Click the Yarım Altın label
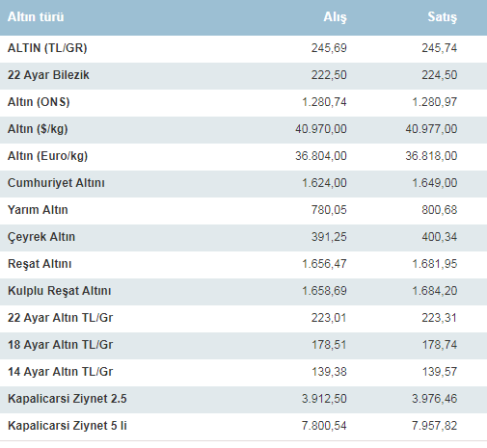This screenshot has height=448, width=487. pos(38,210)
